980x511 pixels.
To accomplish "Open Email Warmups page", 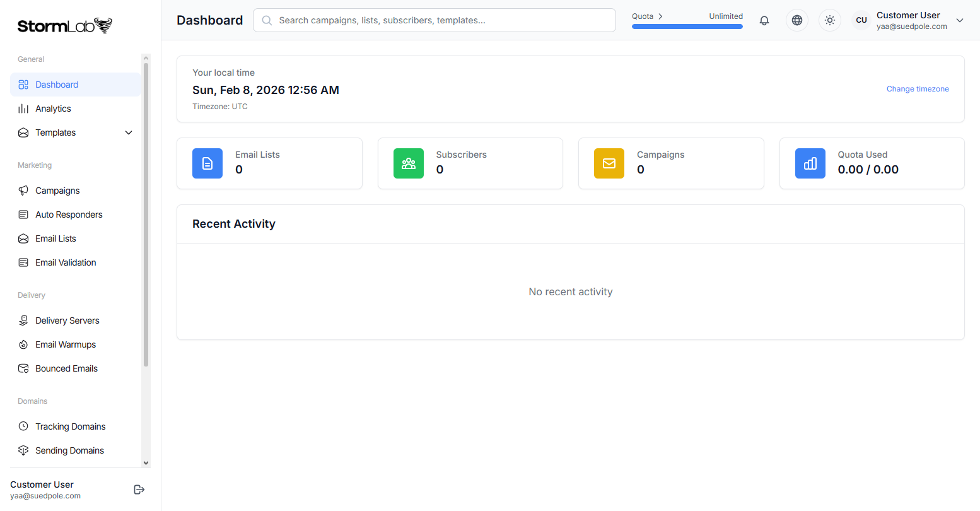I will click(66, 344).
